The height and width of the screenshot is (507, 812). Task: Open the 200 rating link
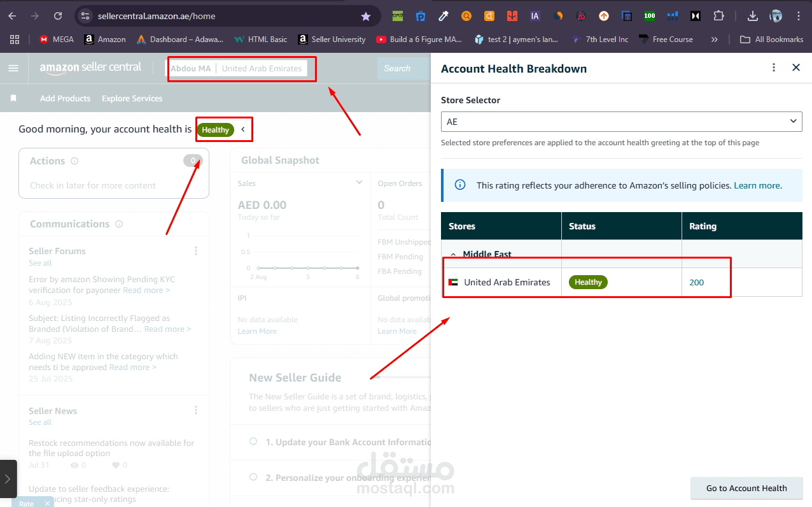pos(697,282)
